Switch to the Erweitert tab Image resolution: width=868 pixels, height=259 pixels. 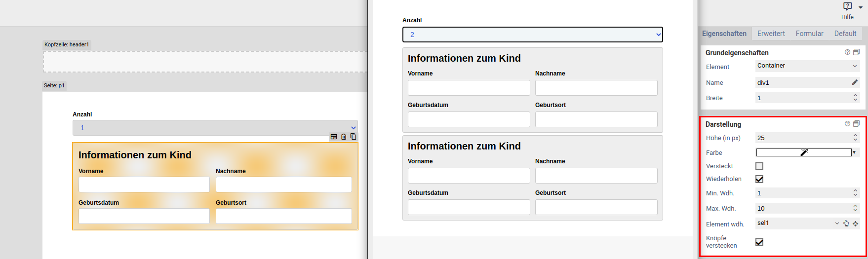coord(771,34)
